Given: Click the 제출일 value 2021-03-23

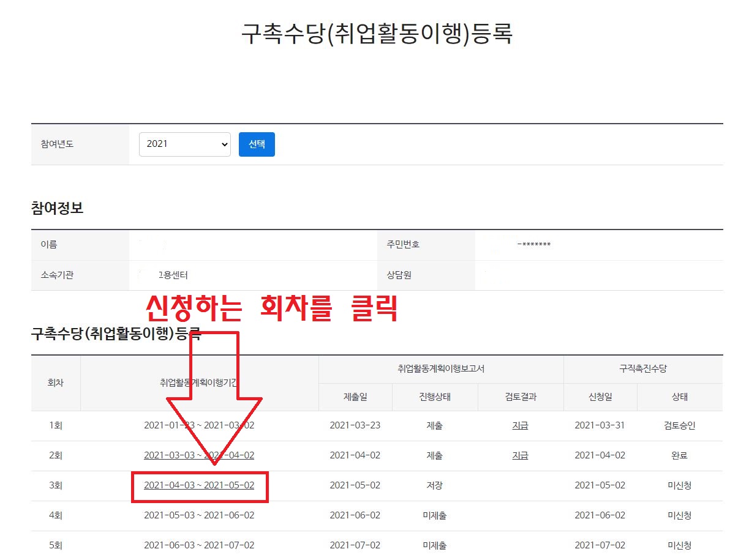Looking at the screenshot, I should click(355, 425).
